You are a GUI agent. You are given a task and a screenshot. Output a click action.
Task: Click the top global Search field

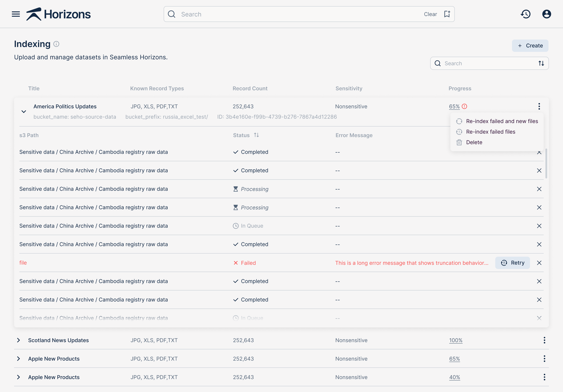(x=294, y=14)
